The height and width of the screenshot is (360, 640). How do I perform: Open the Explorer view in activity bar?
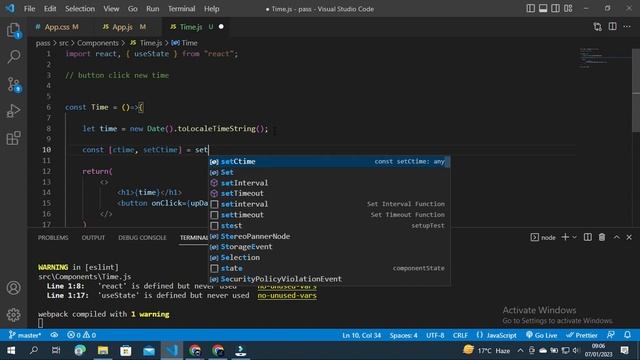point(13,30)
